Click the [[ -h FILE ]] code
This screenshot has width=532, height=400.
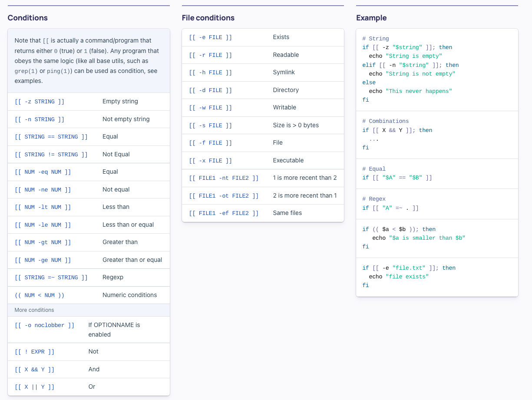211,73
